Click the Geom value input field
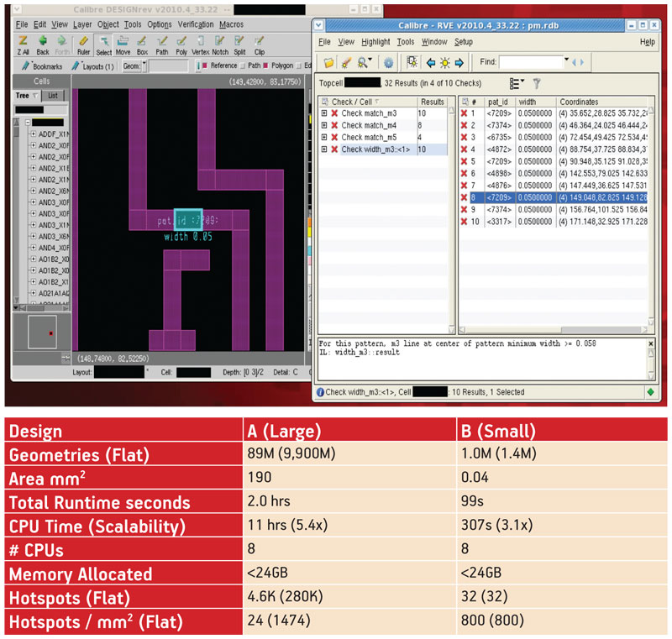Image resolution: width=672 pixels, height=639 pixels. (168, 66)
